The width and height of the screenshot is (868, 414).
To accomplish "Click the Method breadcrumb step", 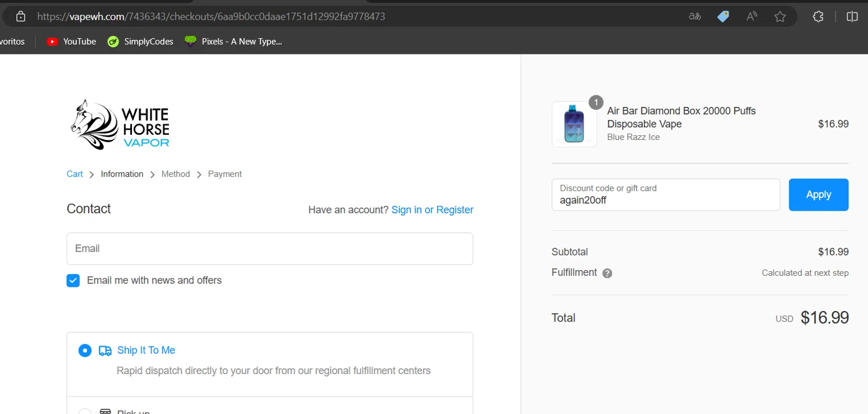I will [x=176, y=174].
